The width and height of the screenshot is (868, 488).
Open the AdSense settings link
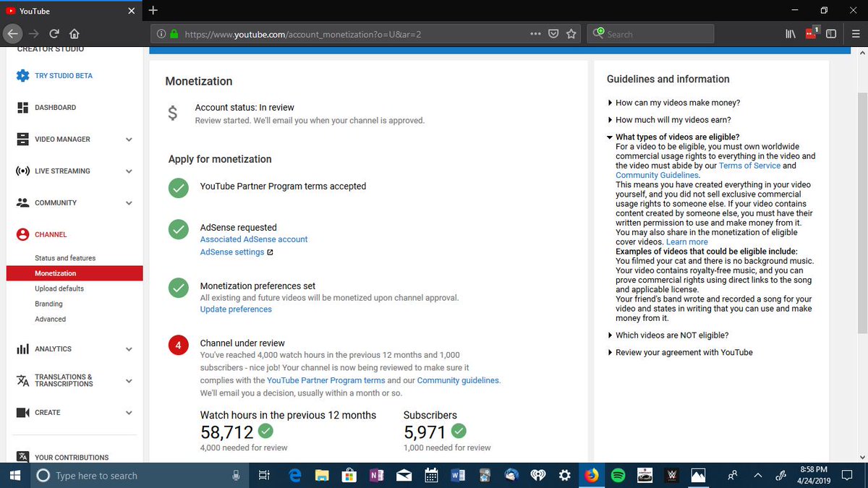(x=232, y=252)
